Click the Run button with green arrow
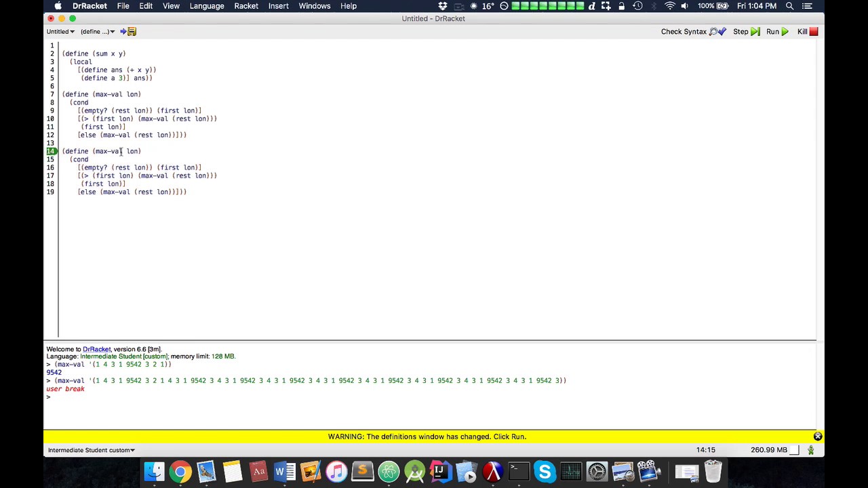Screen dimensions: 868x488 [x=777, y=32]
